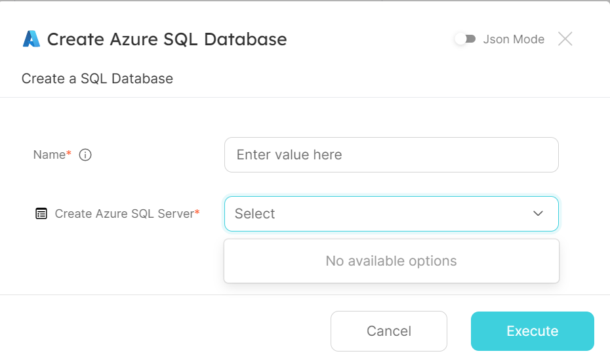Click the Create Azure SQL Database heading
This screenshot has height=364, width=610.
[x=167, y=39]
